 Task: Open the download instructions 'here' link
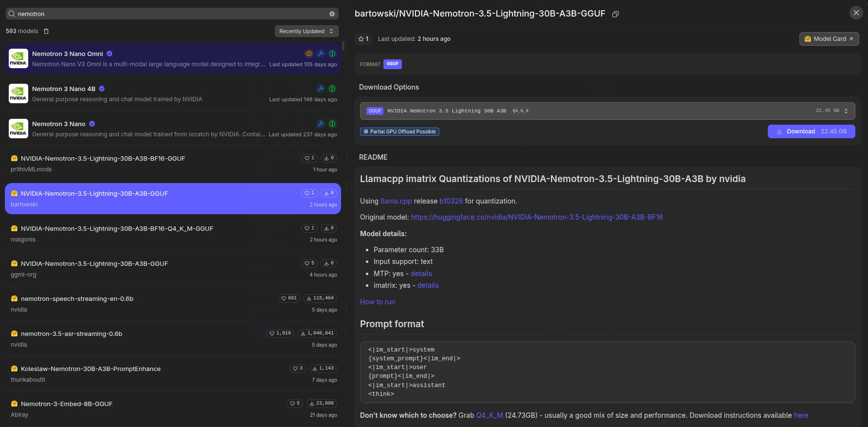point(801,415)
